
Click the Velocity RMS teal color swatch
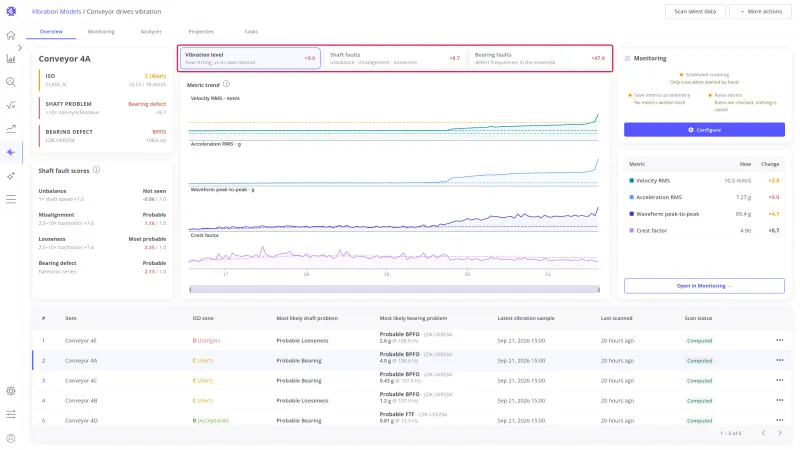tap(632, 181)
